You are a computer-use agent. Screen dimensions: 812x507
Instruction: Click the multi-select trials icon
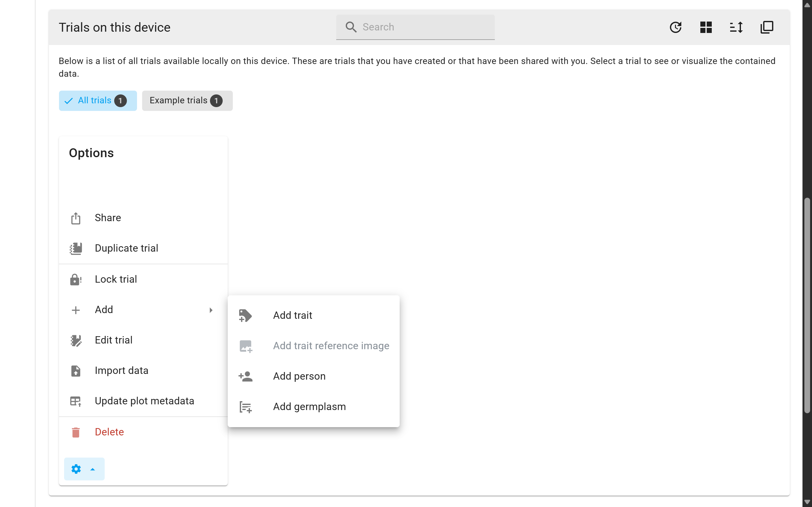[x=767, y=27]
